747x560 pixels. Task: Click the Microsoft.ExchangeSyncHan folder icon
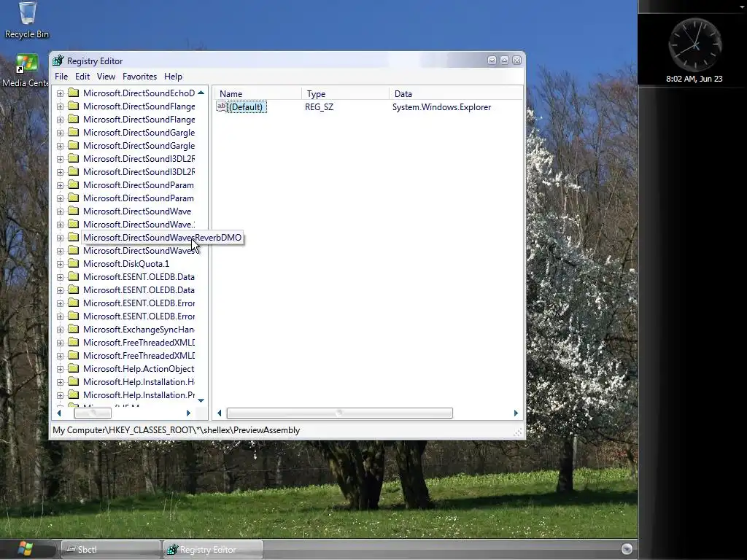(x=74, y=329)
